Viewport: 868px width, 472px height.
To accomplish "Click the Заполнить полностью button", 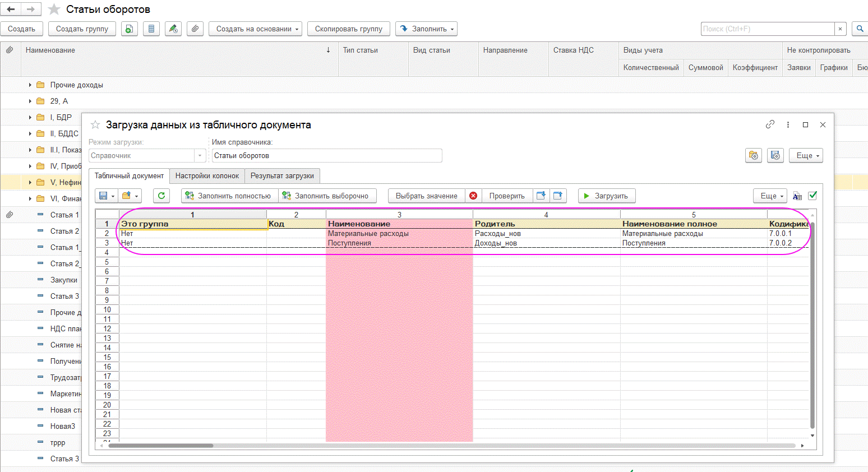I will (x=229, y=196).
